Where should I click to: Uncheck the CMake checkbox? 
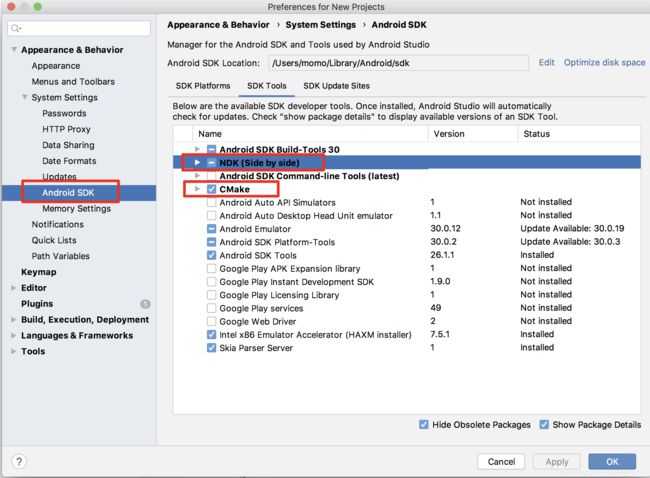click(x=211, y=189)
